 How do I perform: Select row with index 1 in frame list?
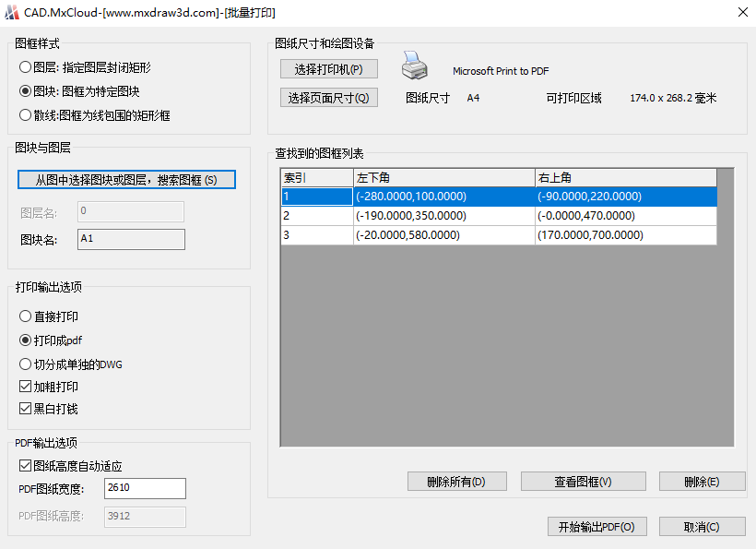499,197
